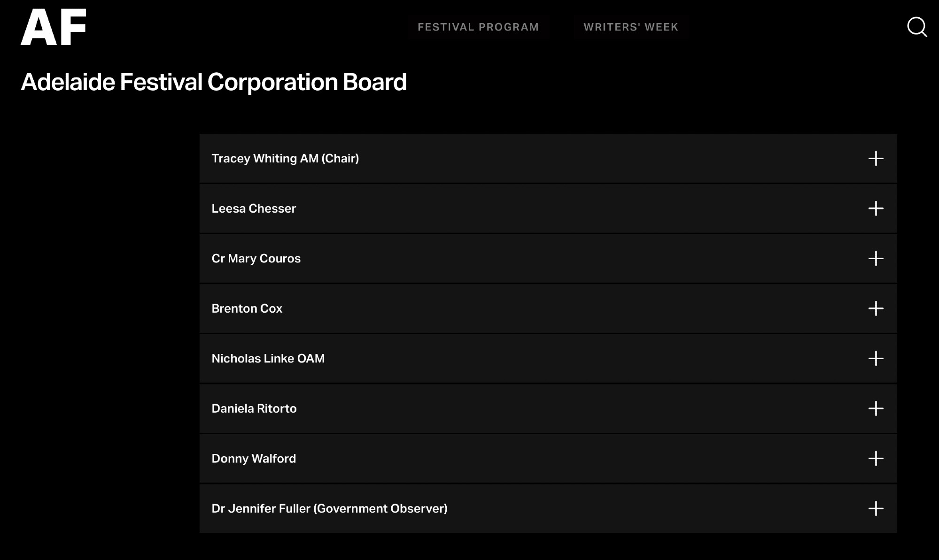Viewport: 939px width, 560px height.
Task: Click plus icon beside Dr Jennifer Fuller
Action: point(876,508)
